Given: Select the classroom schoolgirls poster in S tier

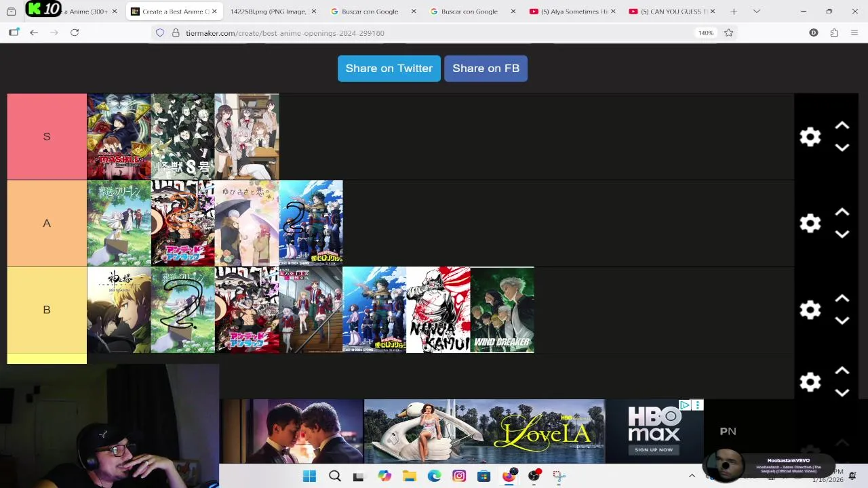Looking at the screenshot, I should coord(247,136).
